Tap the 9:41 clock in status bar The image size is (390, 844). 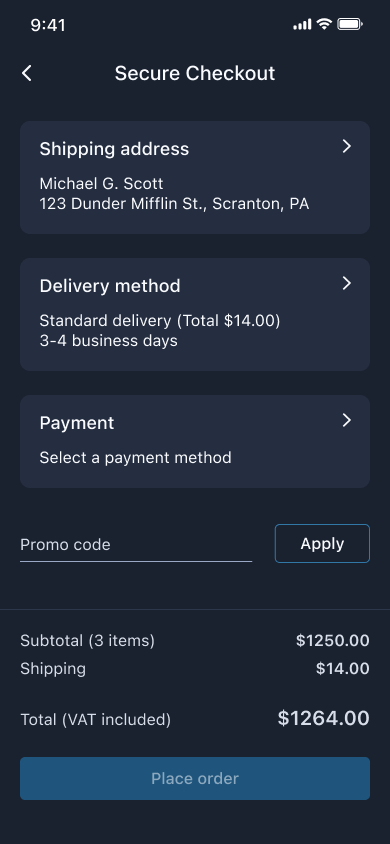click(48, 25)
